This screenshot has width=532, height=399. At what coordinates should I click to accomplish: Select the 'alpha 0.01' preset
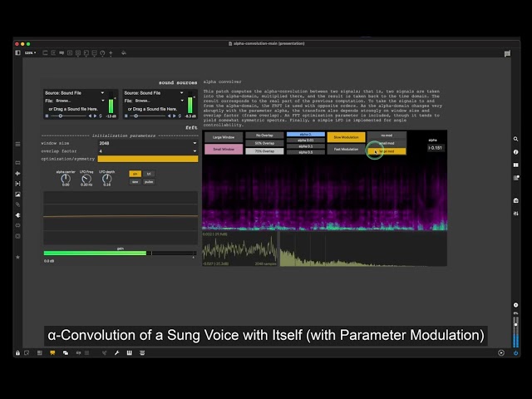305,140
